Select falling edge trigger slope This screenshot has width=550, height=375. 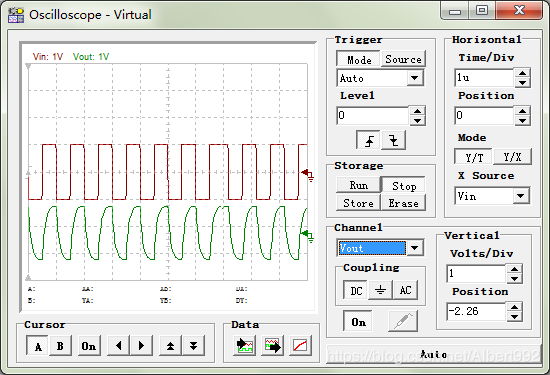coord(394,140)
